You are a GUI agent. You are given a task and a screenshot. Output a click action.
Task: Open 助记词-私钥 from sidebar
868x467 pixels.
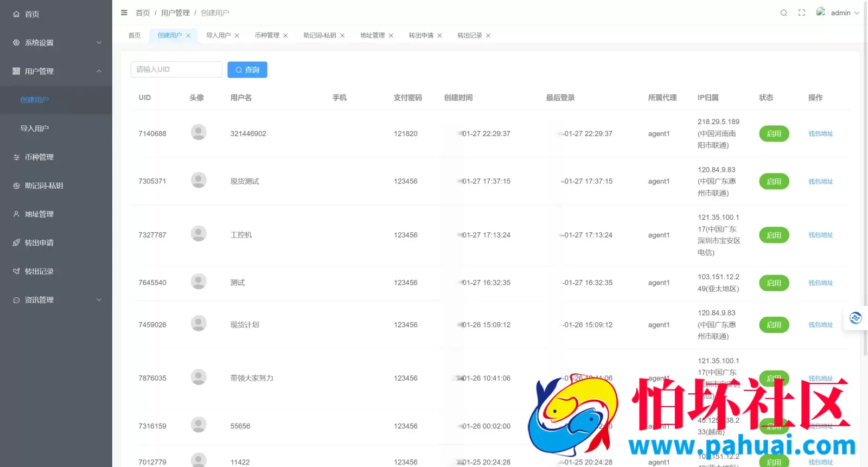(56, 185)
